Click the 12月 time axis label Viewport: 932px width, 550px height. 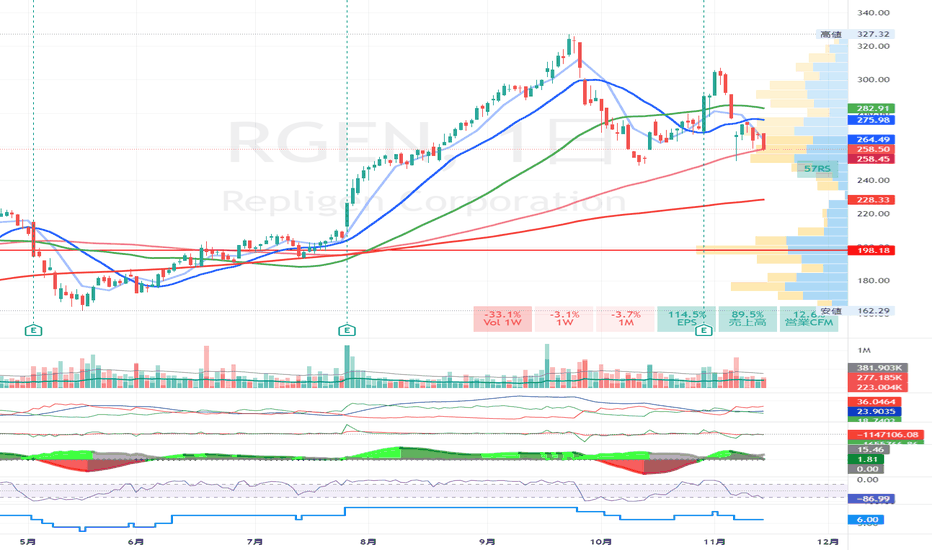tap(828, 542)
